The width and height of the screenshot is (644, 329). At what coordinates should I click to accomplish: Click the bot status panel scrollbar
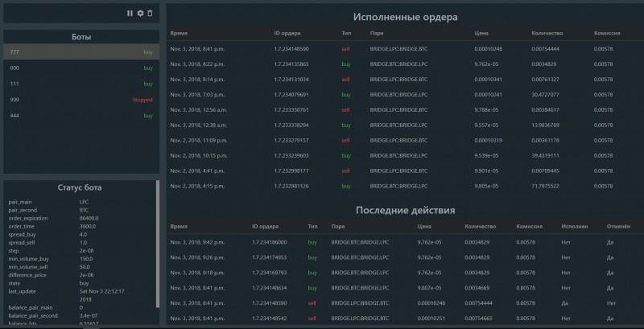pyautogui.click(x=158, y=241)
